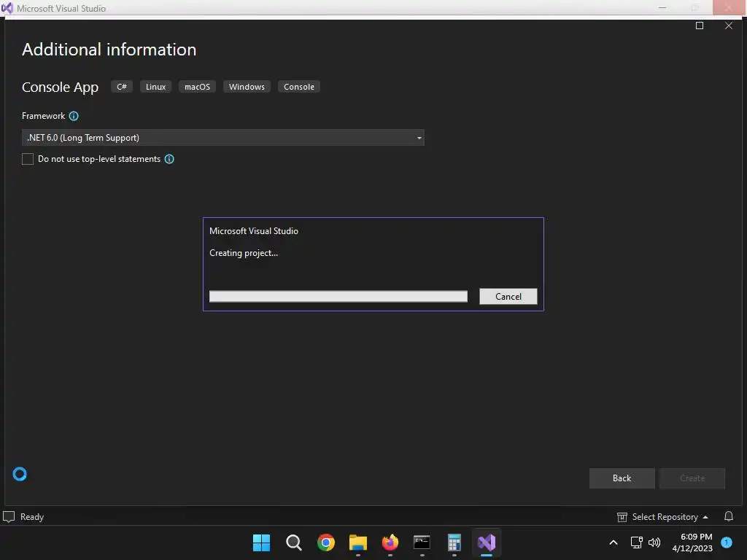This screenshot has width=747, height=560.
Task: Click the top-level statements info icon
Action: pyautogui.click(x=169, y=159)
